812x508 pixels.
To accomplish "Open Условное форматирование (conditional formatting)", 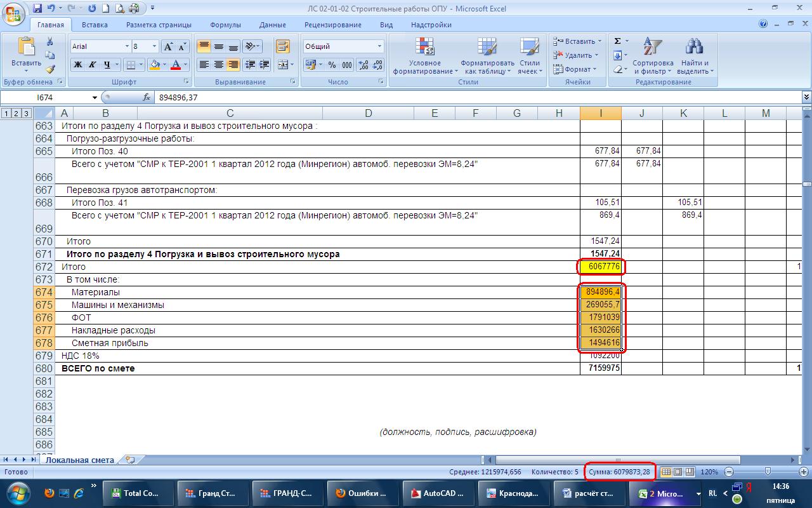I will (x=424, y=56).
